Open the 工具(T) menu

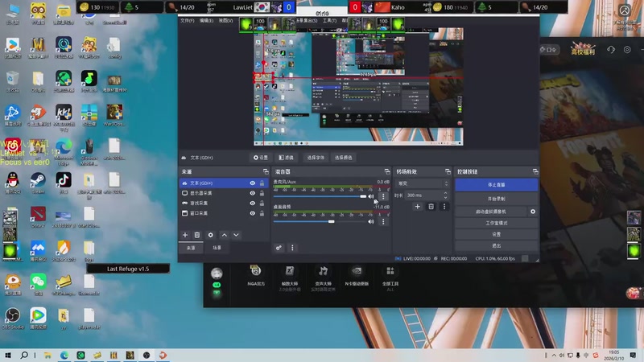coord(329,21)
